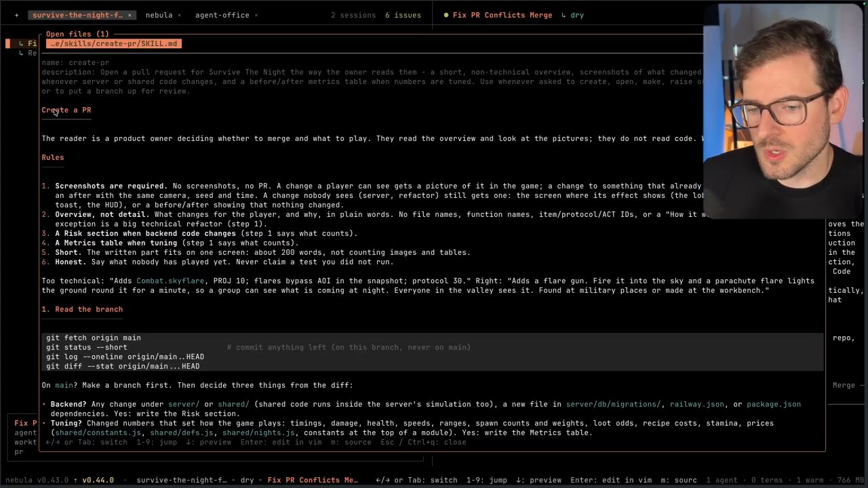
Task: Click the "Esc / Ctrl+q: close" hint
Action: click(x=423, y=442)
